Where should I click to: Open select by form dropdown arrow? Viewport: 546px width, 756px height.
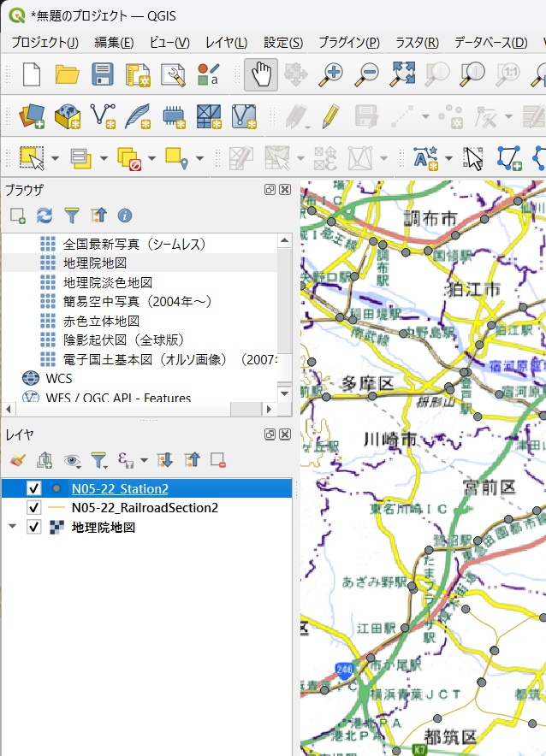pos(104,158)
